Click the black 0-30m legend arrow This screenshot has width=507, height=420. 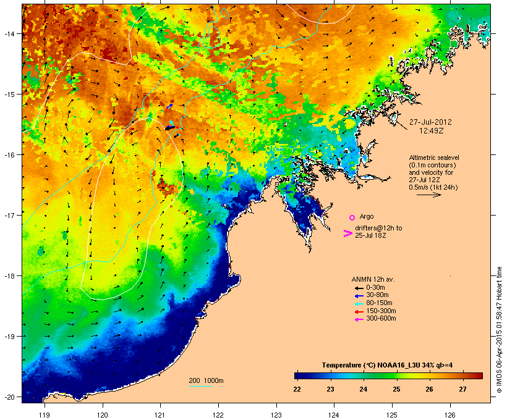[359, 288]
